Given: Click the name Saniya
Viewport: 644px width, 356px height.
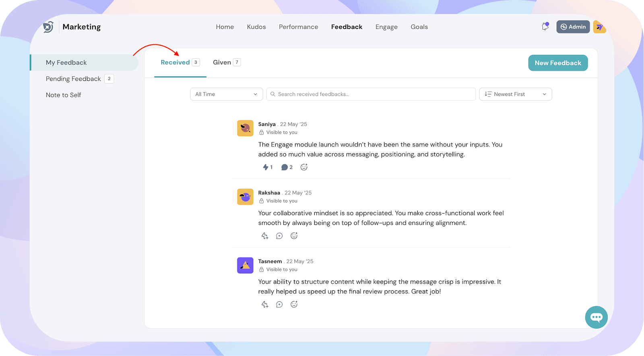Looking at the screenshot, I should (267, 124).
